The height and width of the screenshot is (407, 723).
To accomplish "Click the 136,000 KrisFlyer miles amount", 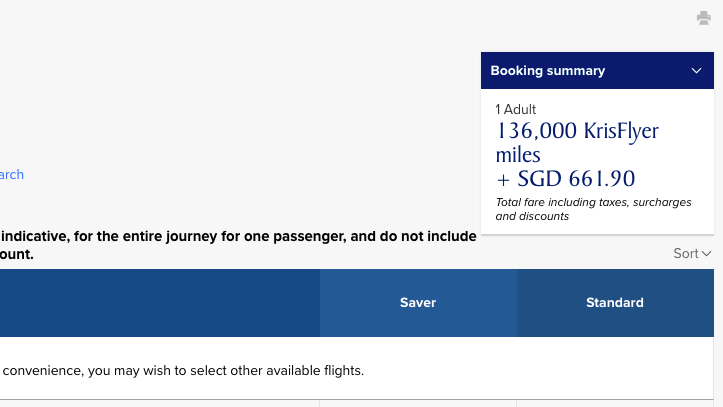I will point(577,132).
